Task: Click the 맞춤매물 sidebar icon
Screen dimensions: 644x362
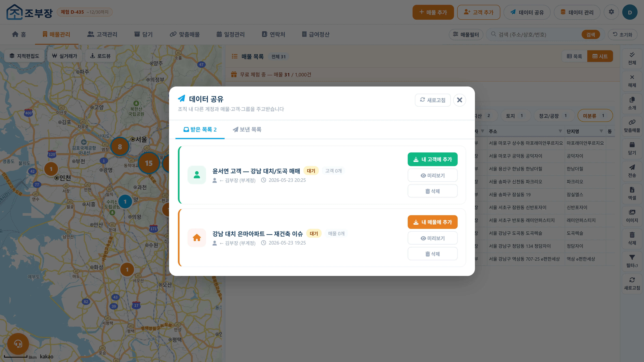Action: pos(632,126)
